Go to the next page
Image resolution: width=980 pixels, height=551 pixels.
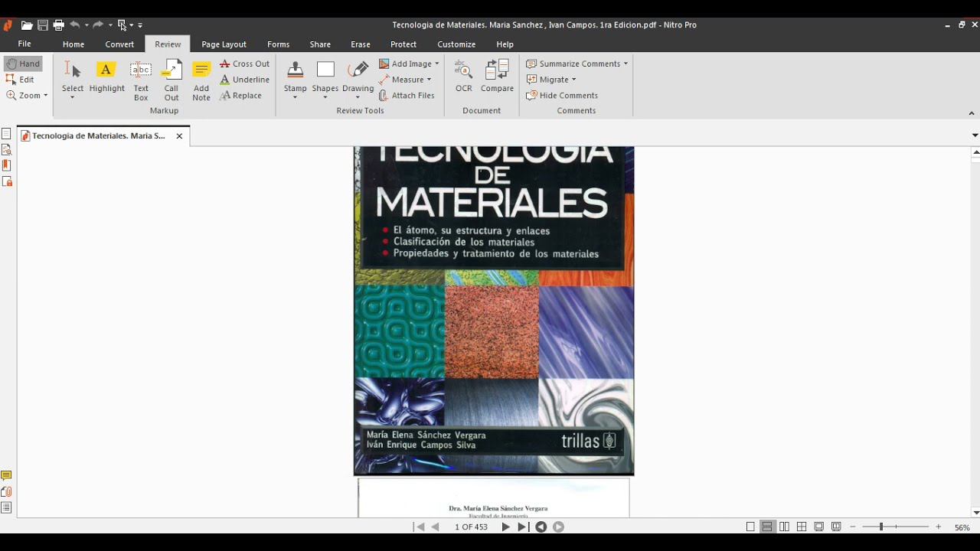click(x=505, y=527)
